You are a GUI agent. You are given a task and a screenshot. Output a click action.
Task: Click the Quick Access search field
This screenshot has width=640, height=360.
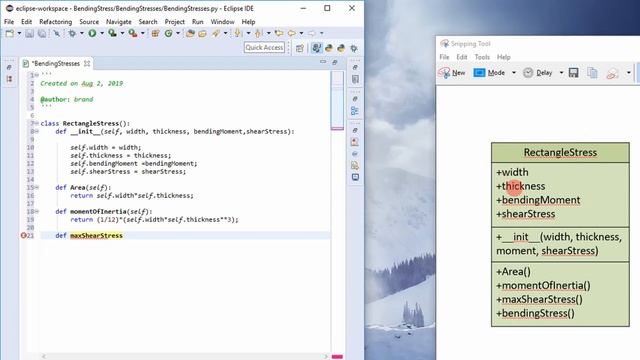pos(264,48)
